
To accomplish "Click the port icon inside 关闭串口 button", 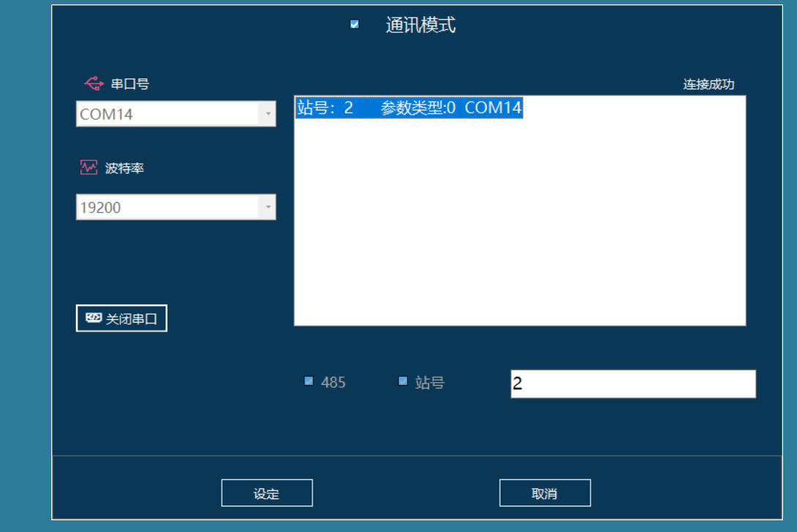I will pos(94,318).
